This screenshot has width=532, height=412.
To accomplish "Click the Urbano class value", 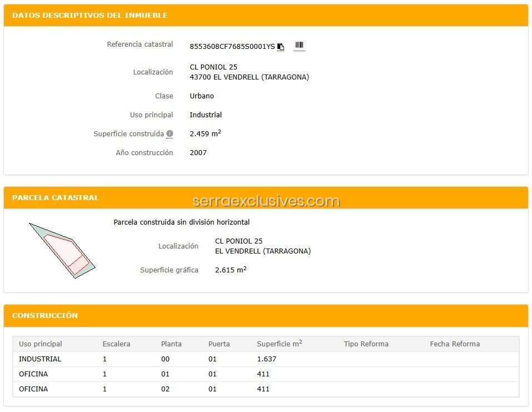I will [x=202, y=96].
